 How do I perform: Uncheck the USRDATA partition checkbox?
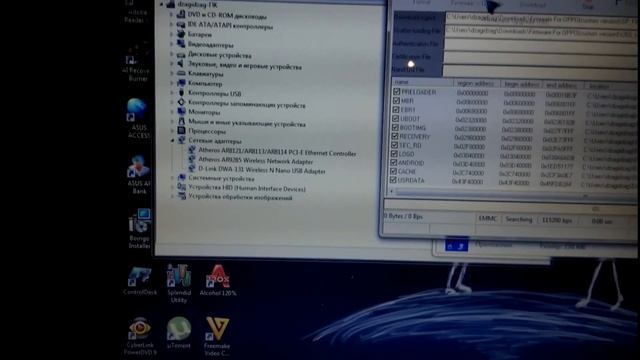pos(393,180)
